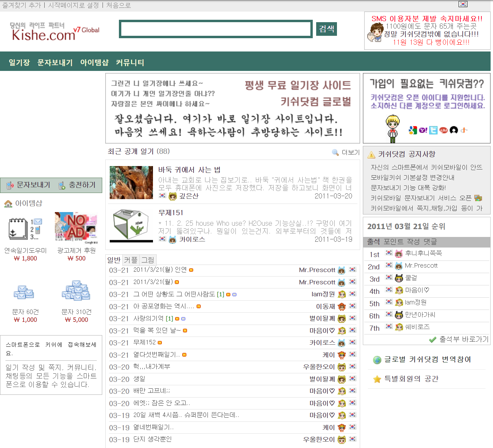Viewport: 493px width, 448px height.
Task: Switch to the 커플 diary tab
Action: (131, 260)
